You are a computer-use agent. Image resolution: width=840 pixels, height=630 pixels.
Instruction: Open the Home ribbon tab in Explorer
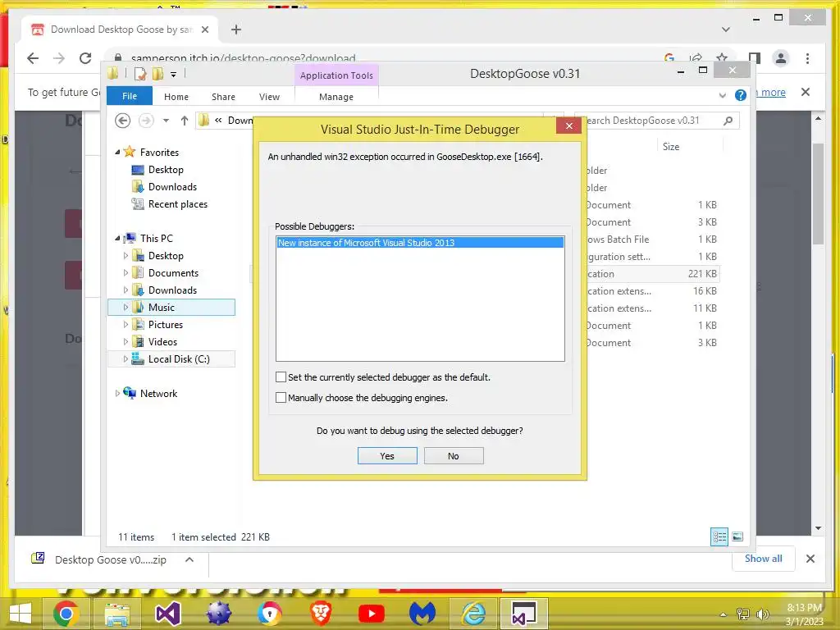(x=176, y=97)
